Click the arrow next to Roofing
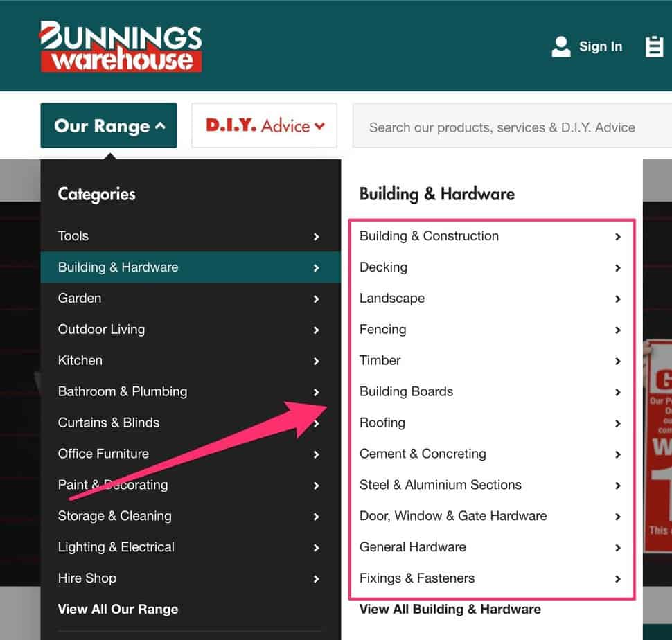This screenshot has height=640, width=672. click(x=617, y=423)
